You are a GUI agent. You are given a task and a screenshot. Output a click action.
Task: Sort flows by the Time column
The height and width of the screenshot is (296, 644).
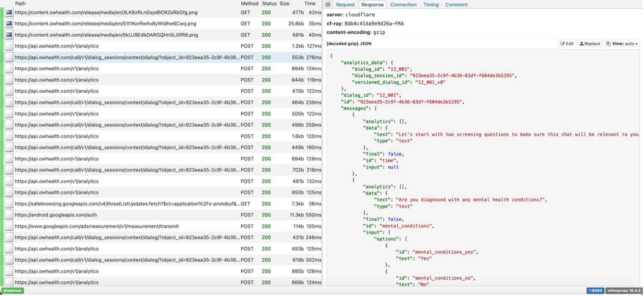coord(310,3)
